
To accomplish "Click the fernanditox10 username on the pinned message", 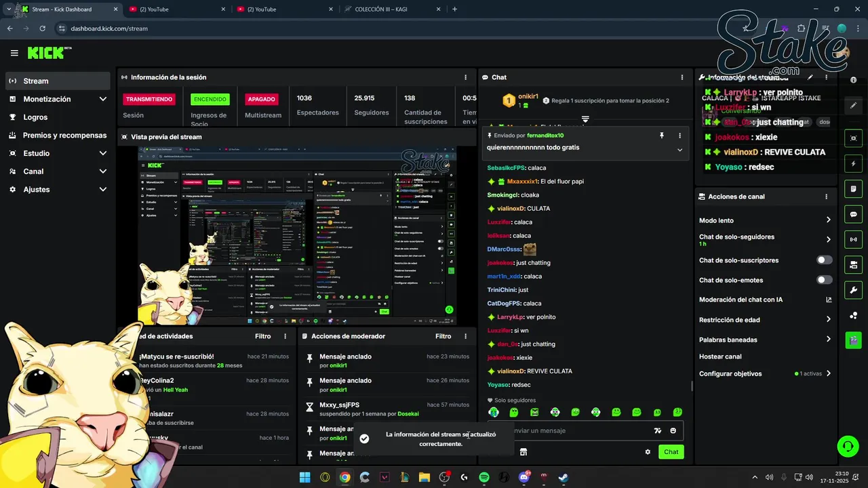I will [545, 136].
